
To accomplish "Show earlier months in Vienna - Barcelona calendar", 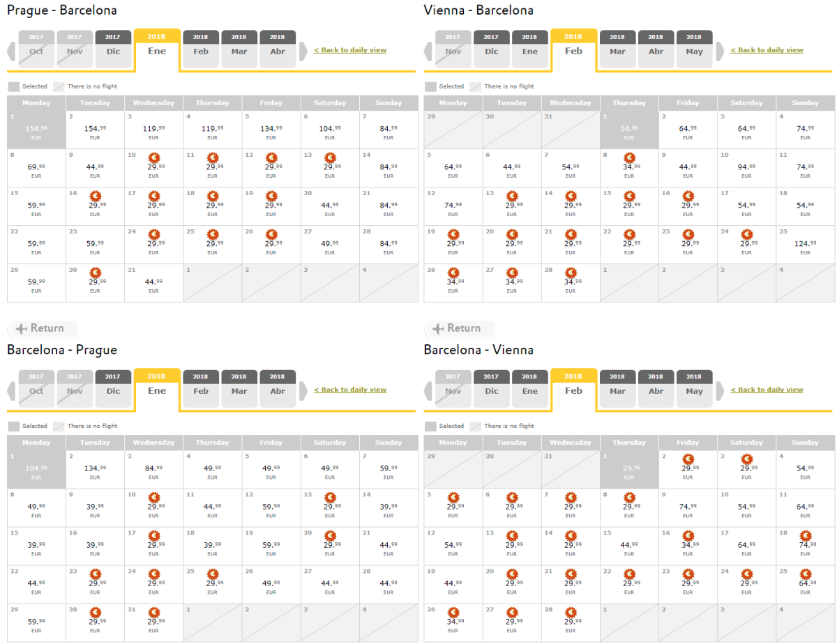I will (428, 51).
